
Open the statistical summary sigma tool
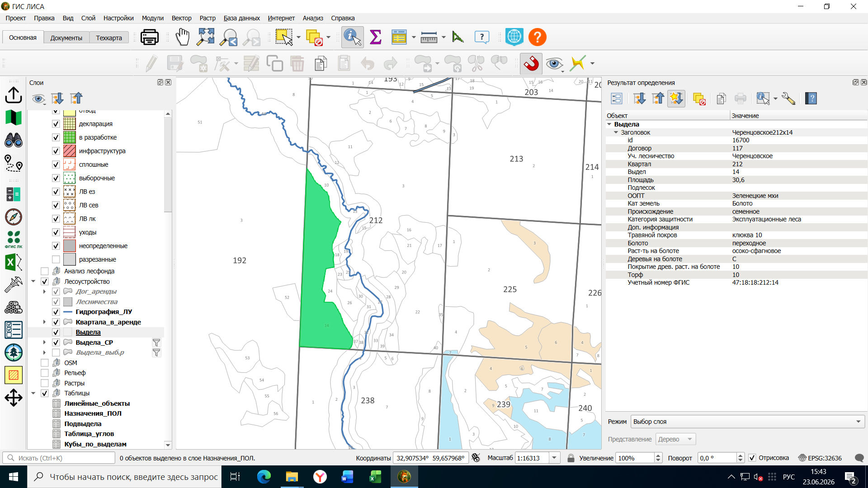[375, 37]
